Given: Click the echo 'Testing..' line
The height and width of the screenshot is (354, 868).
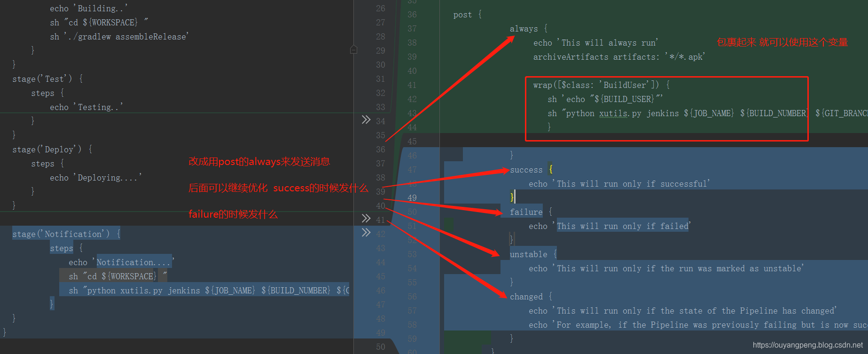Looking at the screenshot, I should click(86, 107).
